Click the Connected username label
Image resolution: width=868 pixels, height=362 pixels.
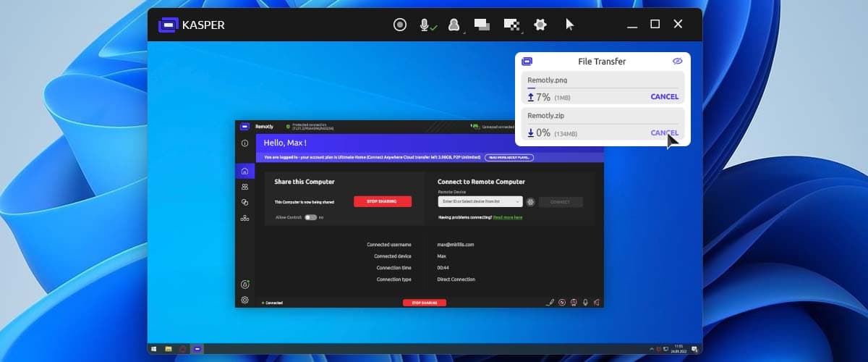(389, 245)
